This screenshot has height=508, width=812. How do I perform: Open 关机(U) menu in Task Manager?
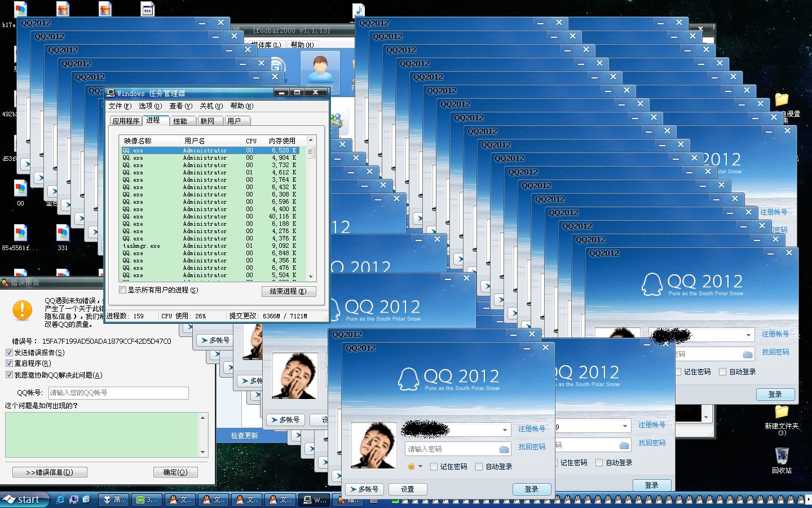tap(211, 106)
